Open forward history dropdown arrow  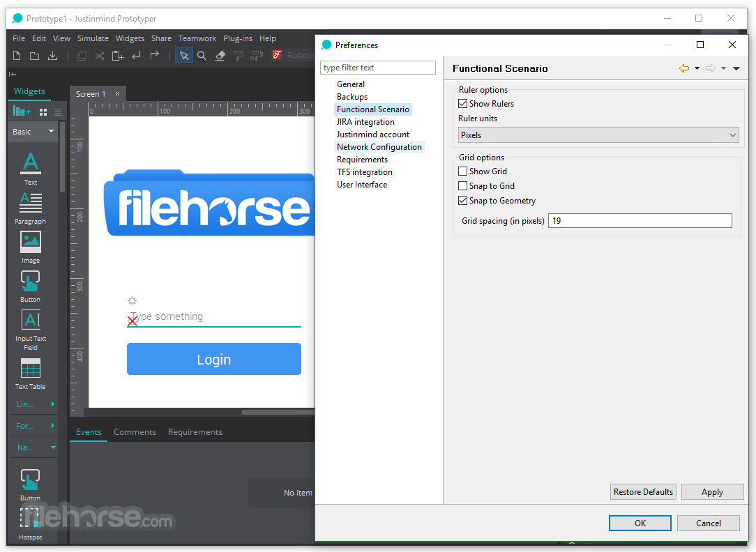coord(723,68)
